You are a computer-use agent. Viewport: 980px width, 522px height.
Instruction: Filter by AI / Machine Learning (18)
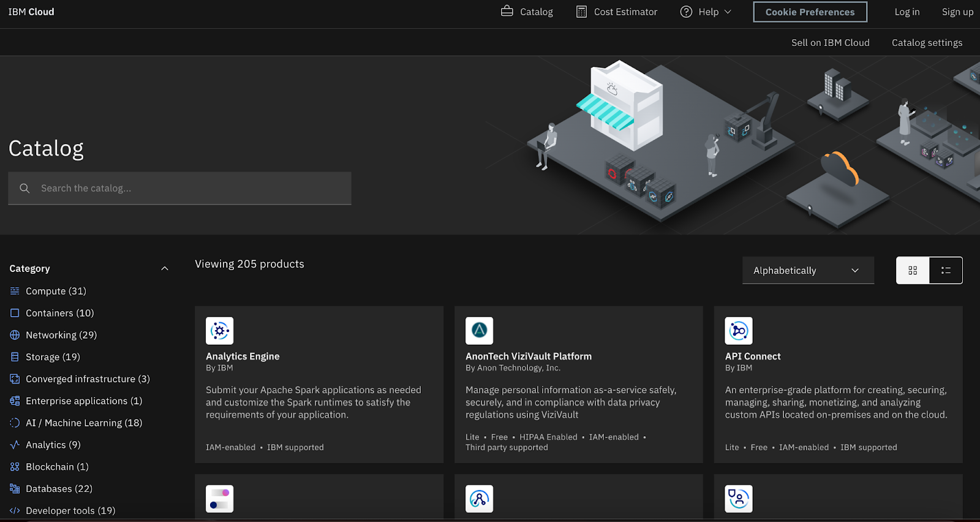(x=84, y=423)
